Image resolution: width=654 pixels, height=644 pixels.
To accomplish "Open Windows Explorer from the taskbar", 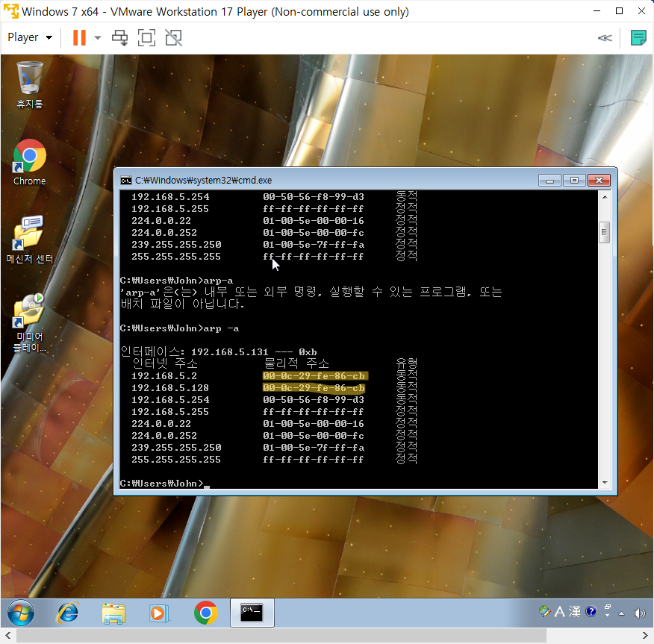I will (x=113, y=613).
